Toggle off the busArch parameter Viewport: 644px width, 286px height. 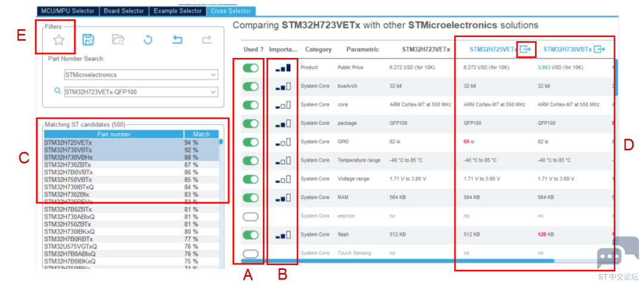250,87
